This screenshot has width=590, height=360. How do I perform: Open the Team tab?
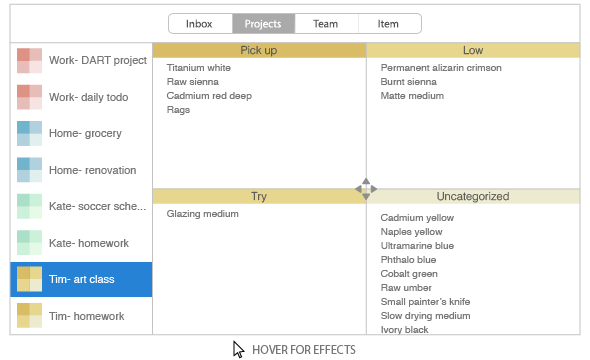(326, 24)
